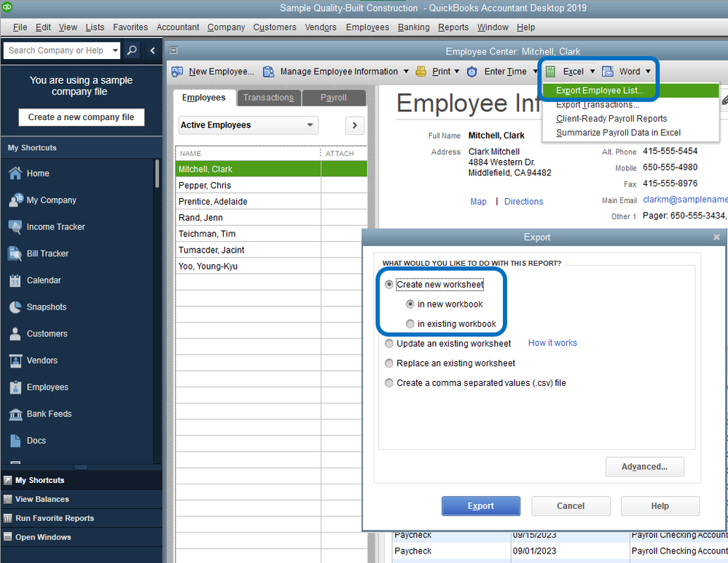Close the Export dialog
728x563 pixels.
tap(716, 237)
